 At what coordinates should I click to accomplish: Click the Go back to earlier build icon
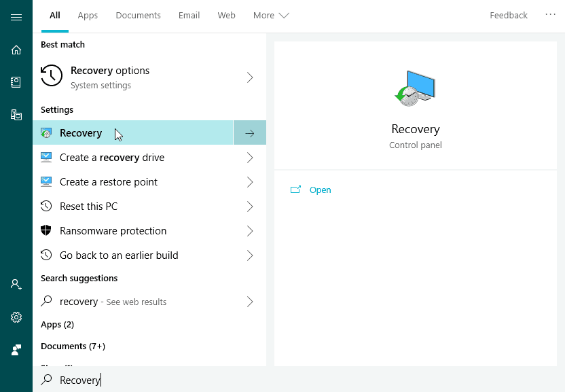46,255
